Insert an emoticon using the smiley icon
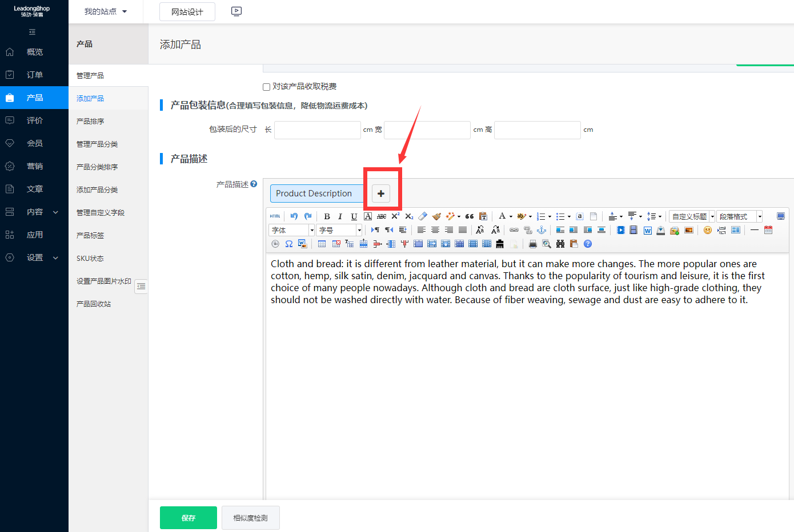794x532 pixels. (708, 230)
